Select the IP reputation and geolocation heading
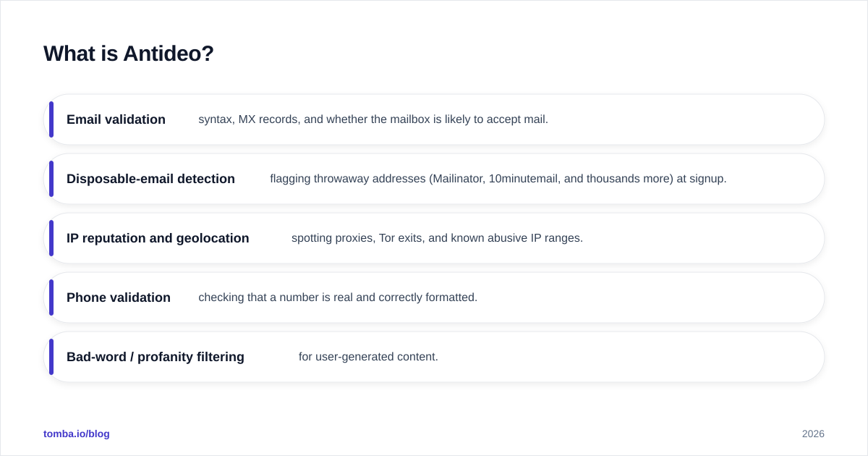This screenshot has height=456, width=868. [158, 238]
